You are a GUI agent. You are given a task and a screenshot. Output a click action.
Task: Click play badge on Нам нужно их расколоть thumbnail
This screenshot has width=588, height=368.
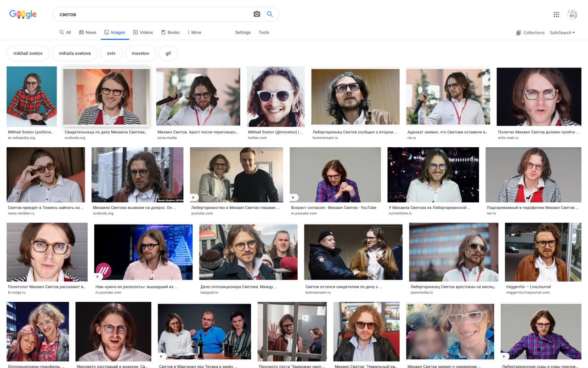coord(98,276)
